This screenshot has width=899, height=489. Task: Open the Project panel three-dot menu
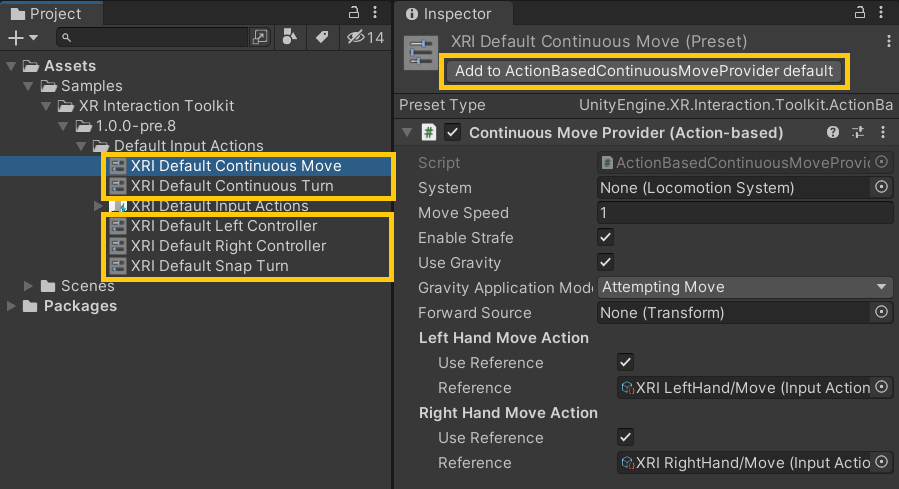[x=375, y=12]
